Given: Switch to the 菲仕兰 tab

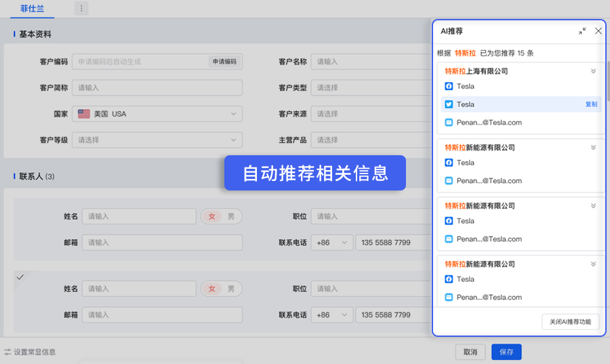Looking at the screenshot, I should pos(32,9).
